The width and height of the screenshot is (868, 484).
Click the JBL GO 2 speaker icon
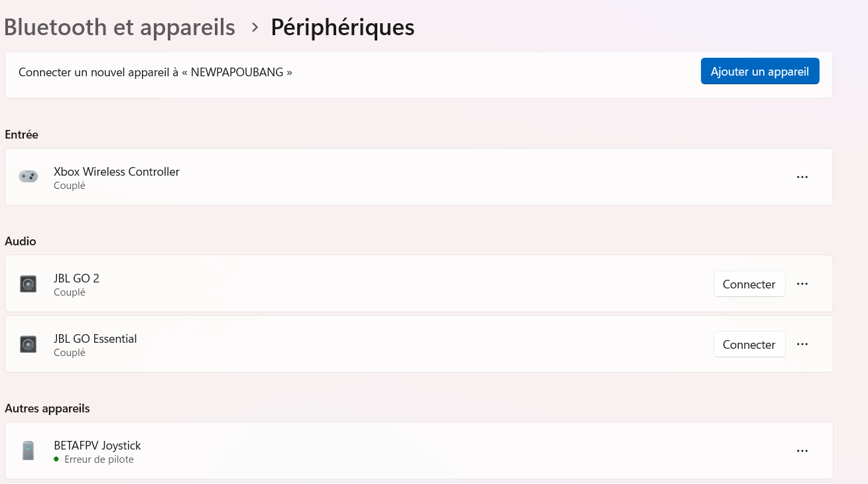[28, 284]
